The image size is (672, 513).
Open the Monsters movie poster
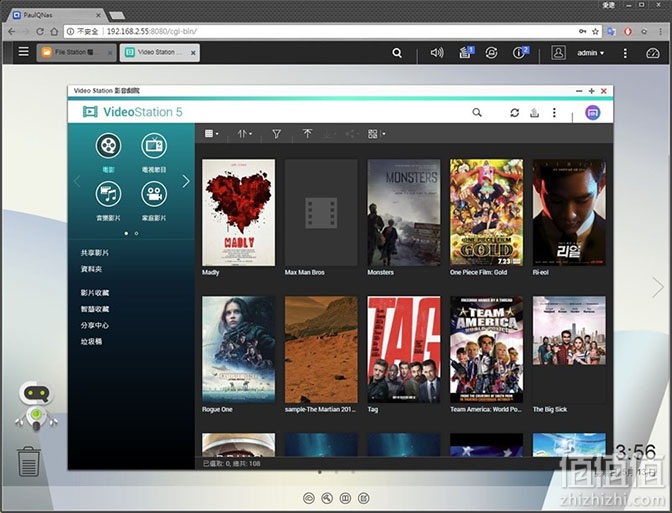click(x=404, y=213)
